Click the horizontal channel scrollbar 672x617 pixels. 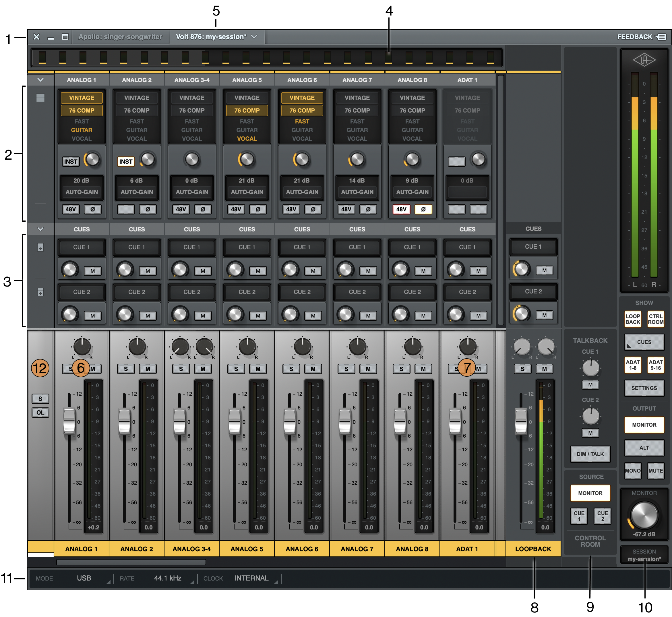pos(131,562)
